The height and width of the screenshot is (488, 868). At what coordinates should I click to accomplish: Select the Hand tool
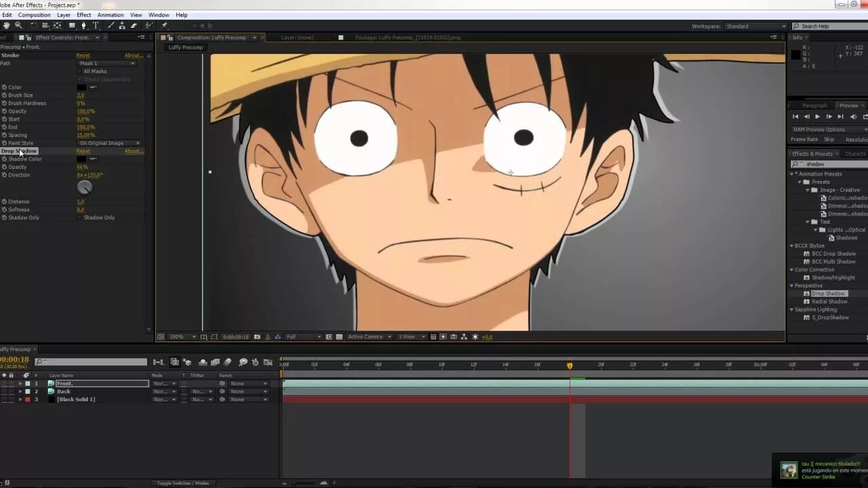[x=6, y=26]
